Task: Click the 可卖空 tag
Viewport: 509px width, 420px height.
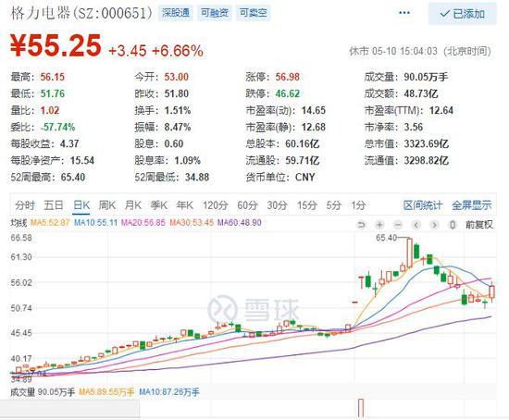Action: (x=254, y=13)
